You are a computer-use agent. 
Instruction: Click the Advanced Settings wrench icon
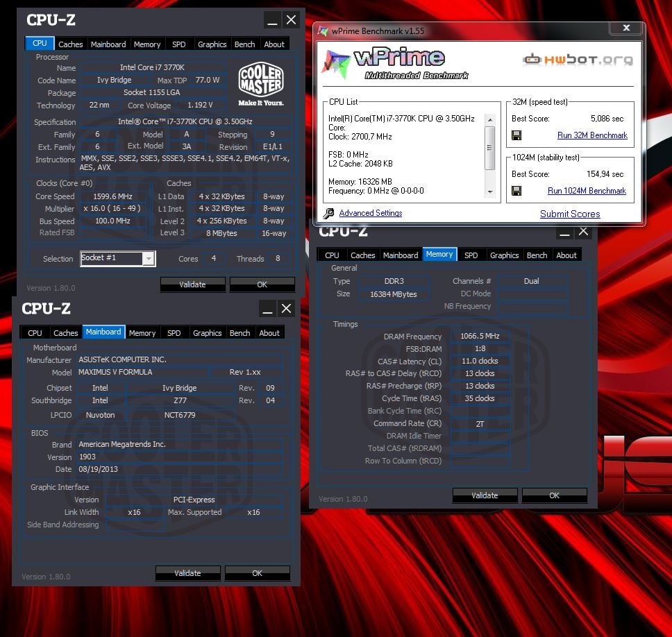(x=329, y=213)
